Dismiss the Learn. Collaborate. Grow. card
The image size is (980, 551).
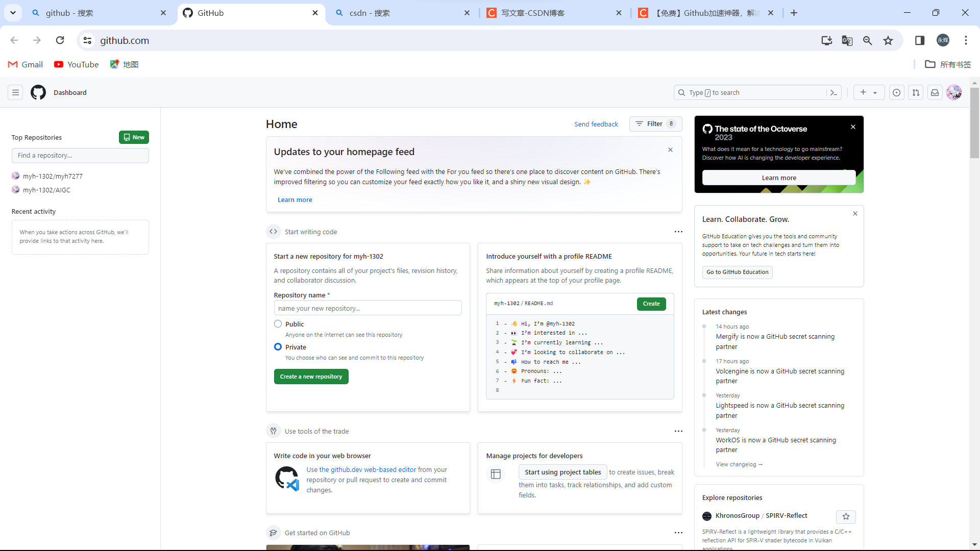(855, 214)
